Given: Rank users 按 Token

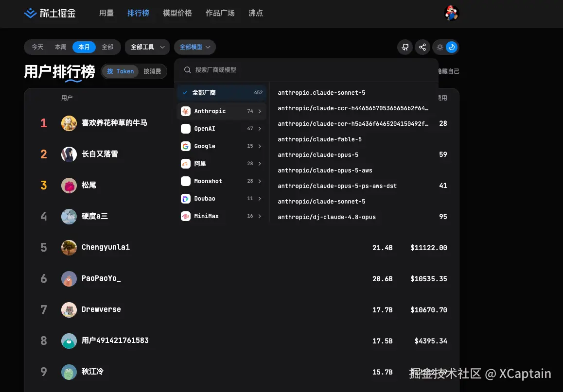Looking at the screenshot, I should point(120,71).
